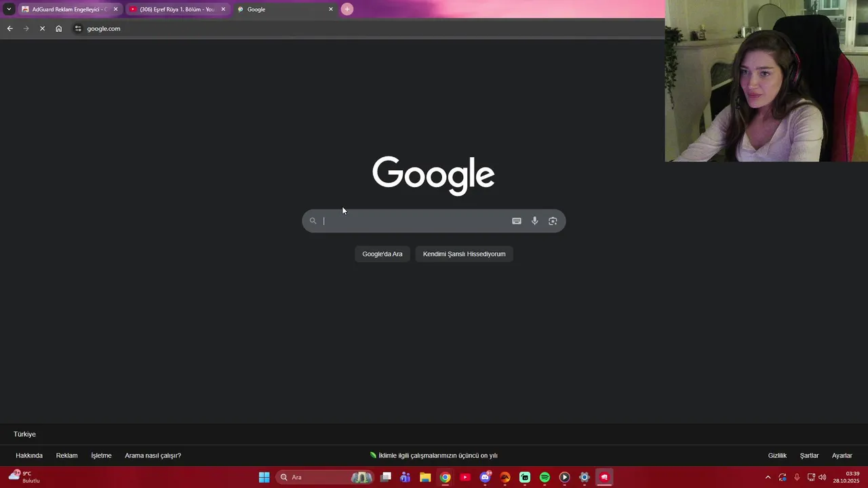View site information for google.com
This screenshot has width=868, height=488.
78,28
